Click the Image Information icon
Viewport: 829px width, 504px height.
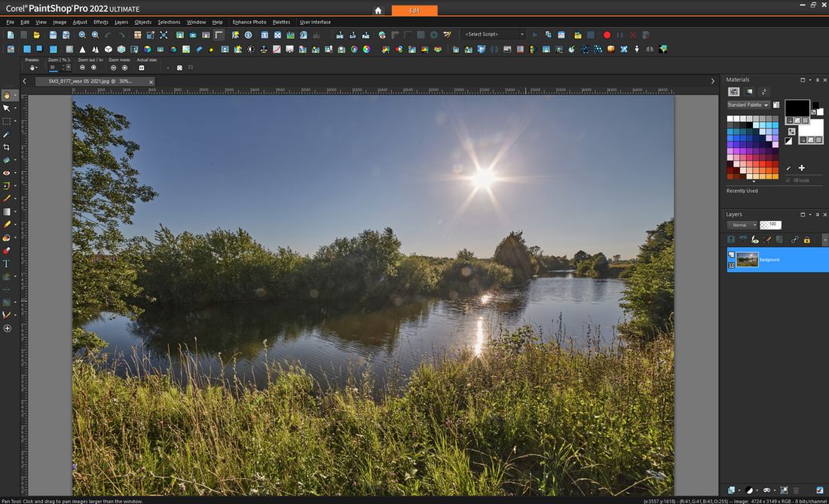[x=248, y=35]
